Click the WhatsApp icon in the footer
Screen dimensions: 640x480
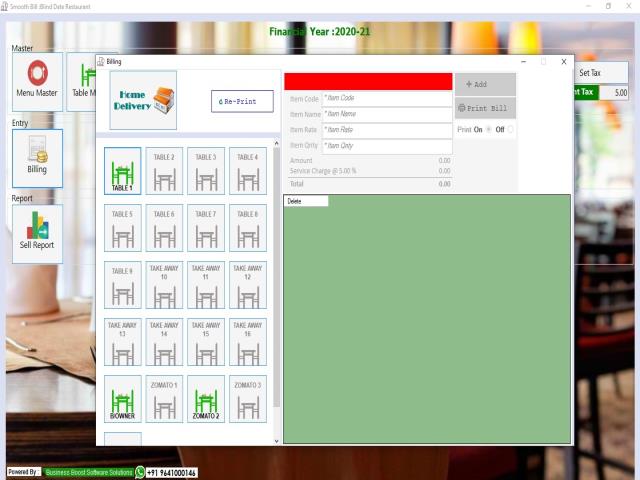(x=140, y=472)
